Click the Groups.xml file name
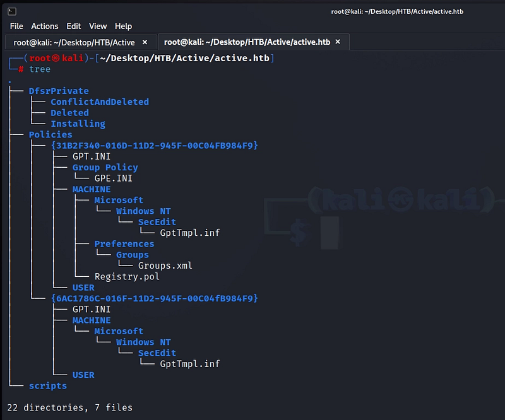 click(165, 266)
